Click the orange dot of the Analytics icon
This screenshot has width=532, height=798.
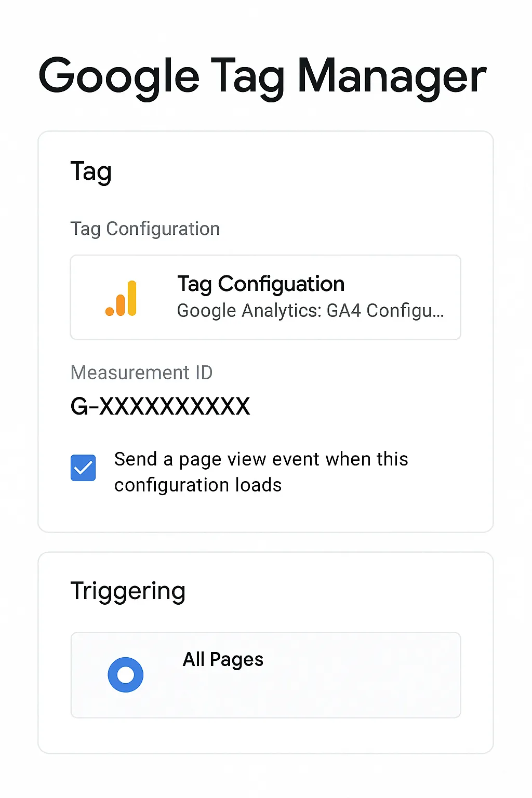(x=110, y=311)
